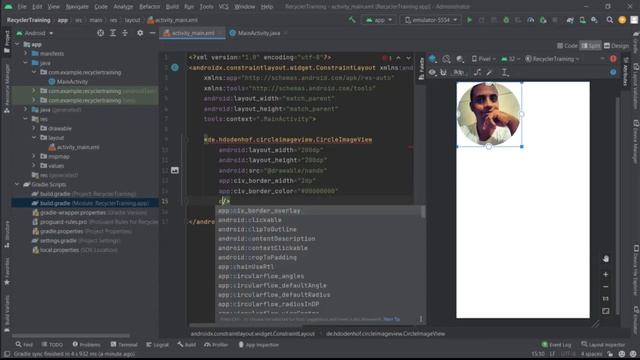
Task: Run the app with the green play button
Action: 469,20
